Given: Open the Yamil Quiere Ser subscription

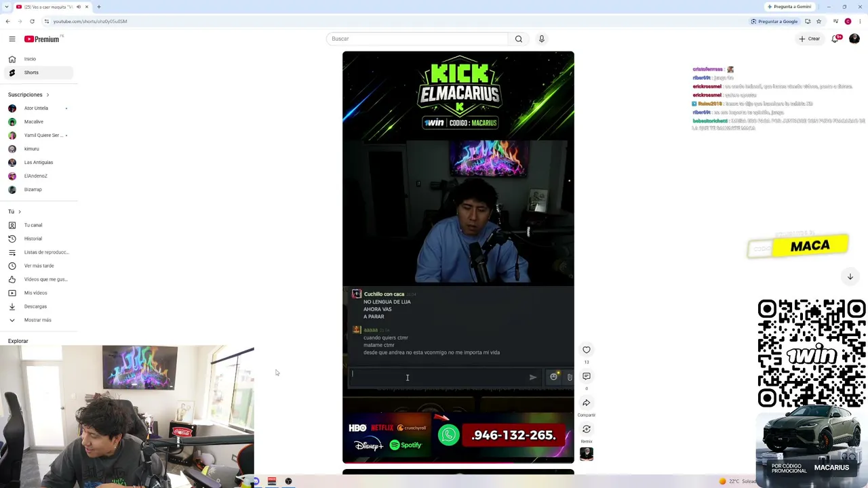Looking at the screenshot, I should click(x=38, y=136).
